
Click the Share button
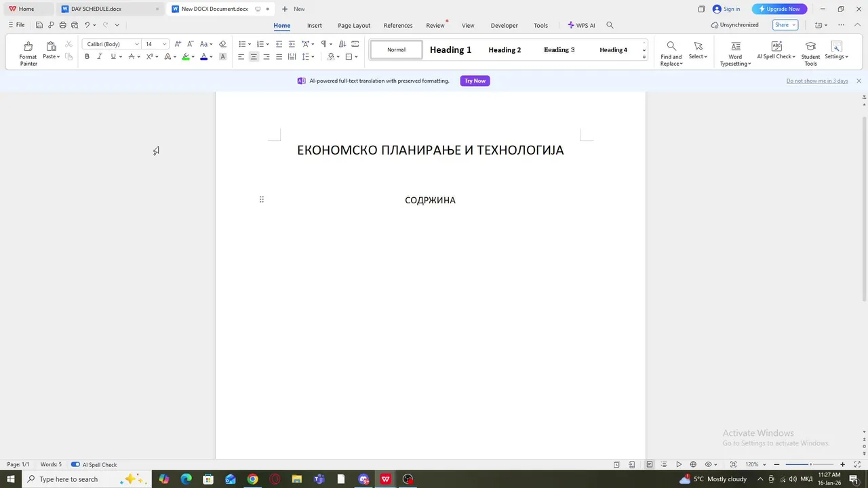(785, 25)
